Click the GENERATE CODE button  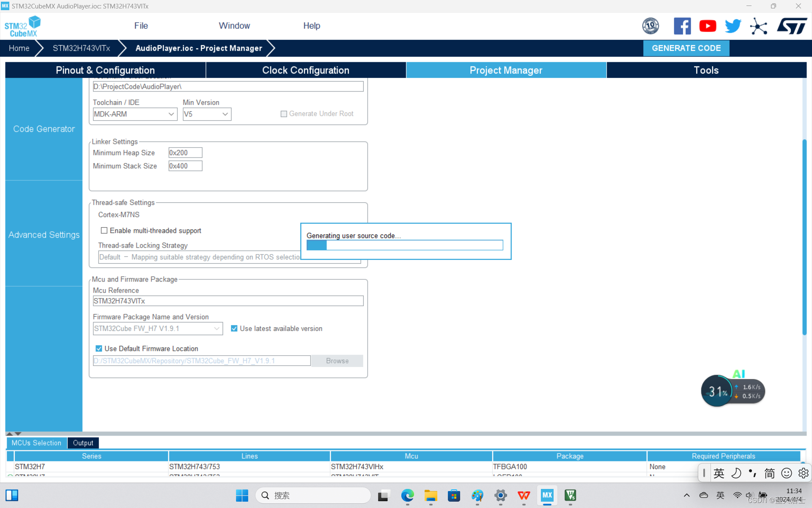pos(686,48)
